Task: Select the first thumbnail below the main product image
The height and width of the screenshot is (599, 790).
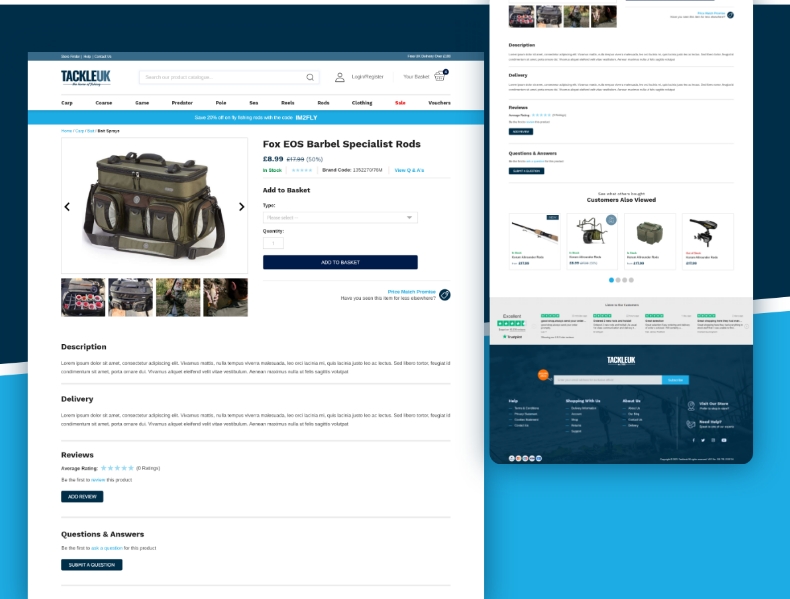Action: coord(83,297)
